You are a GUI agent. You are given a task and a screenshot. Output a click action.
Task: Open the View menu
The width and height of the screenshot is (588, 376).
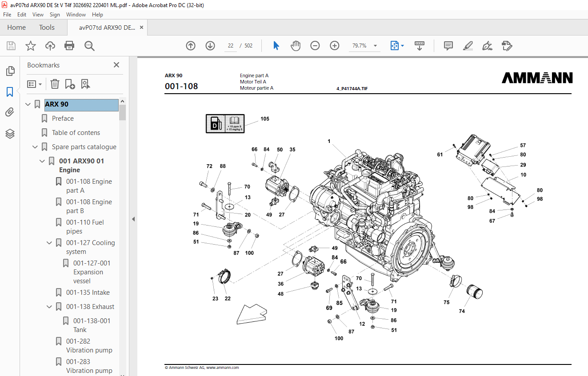[x=38, y=15]
